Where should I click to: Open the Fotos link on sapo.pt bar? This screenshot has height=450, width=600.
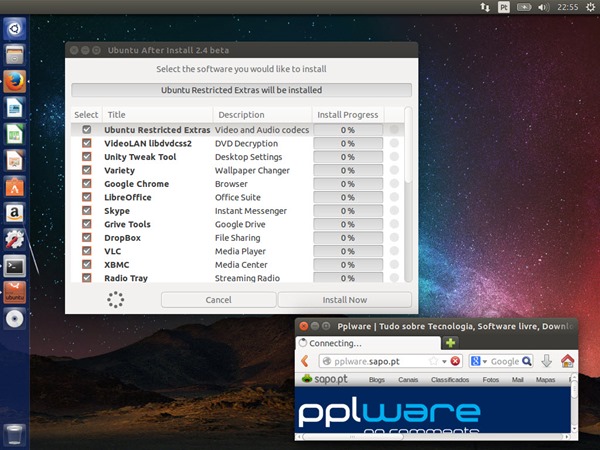[491, 380]
